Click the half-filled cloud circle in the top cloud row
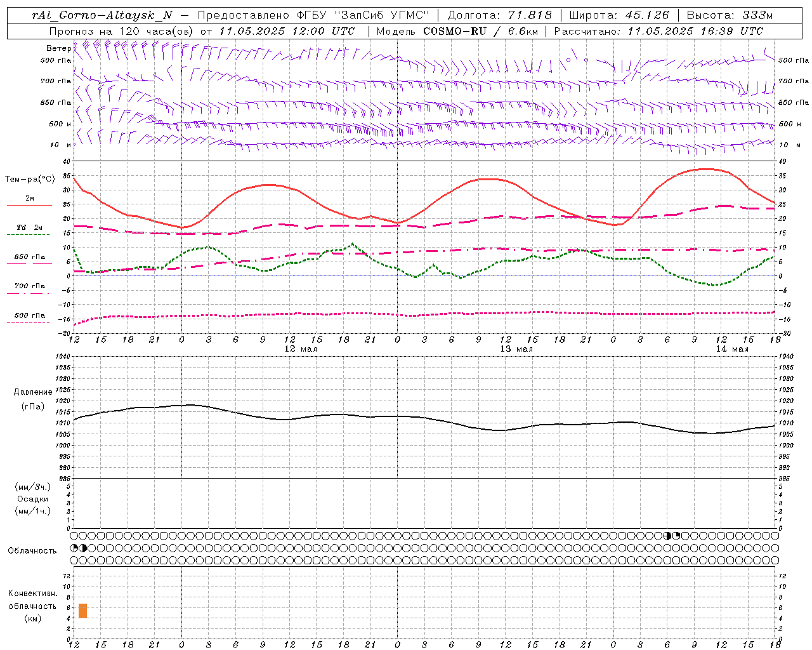This screenshot has width=812, height=650. point(667,536)
